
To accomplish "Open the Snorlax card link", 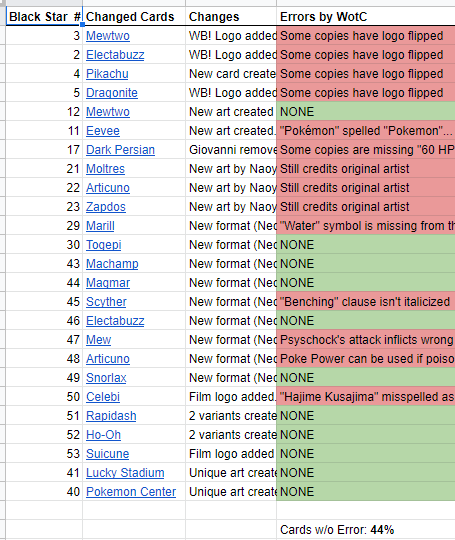I will click(106, 378).
